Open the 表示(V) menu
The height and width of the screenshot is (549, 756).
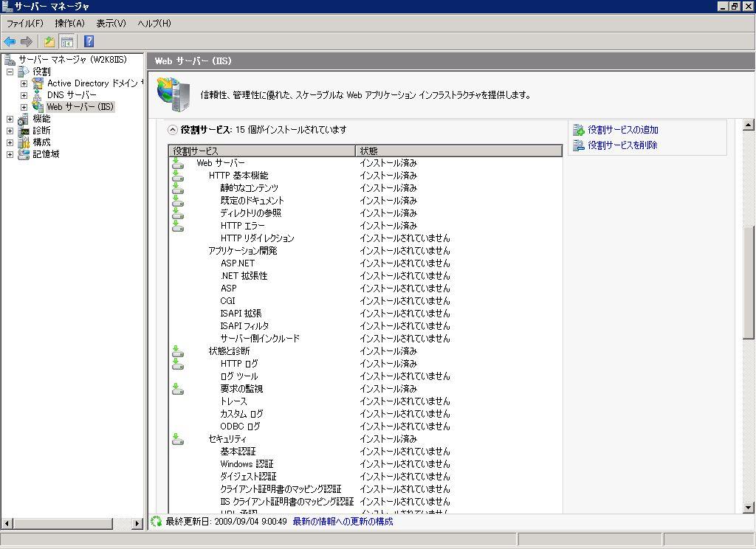111,23
